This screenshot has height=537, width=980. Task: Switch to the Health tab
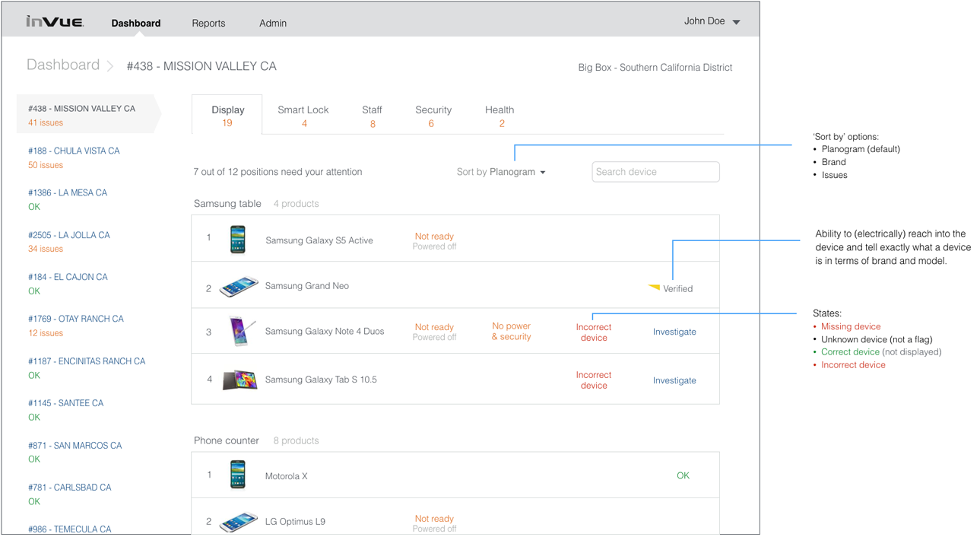(x=500, y=116)
